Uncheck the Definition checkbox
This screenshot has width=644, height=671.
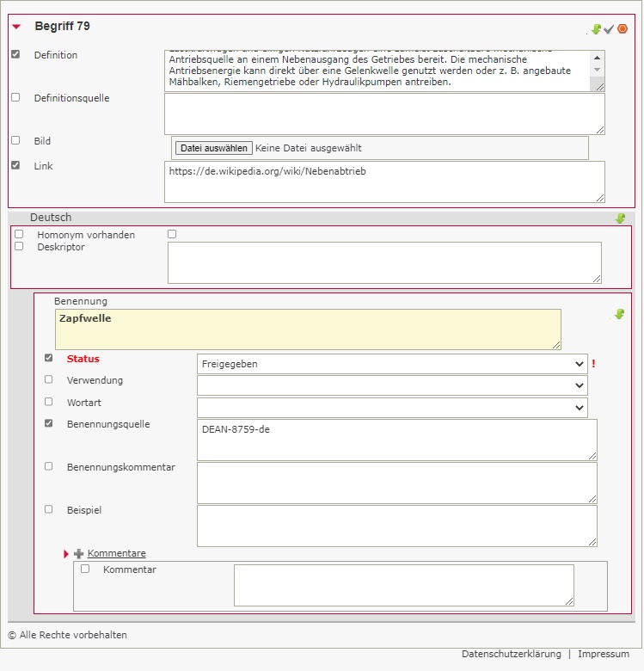15,54
